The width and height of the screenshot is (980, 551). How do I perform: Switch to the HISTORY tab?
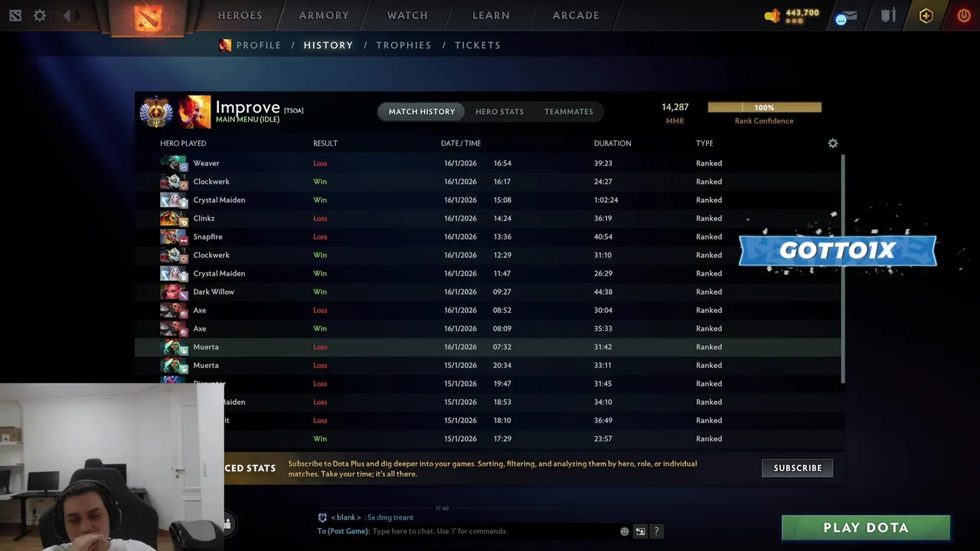(328, 45)
